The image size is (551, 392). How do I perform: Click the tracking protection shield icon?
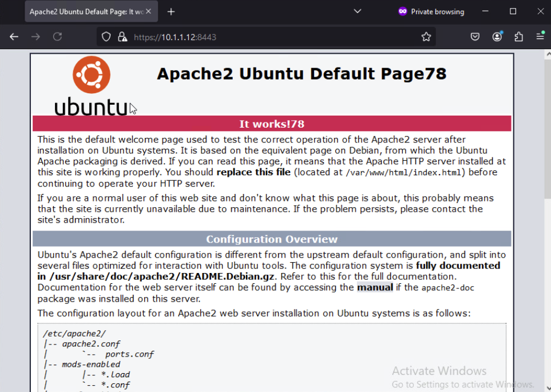click(x=106, y=36)
